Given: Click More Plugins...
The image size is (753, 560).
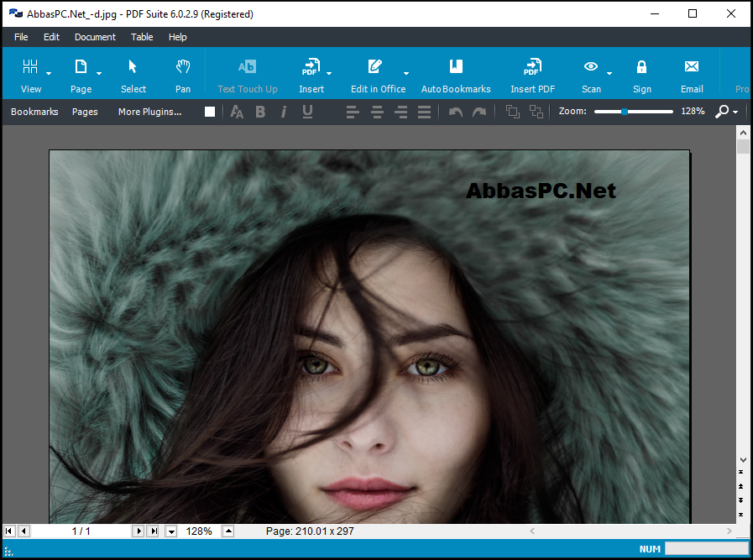Looking at the screenshot, I should point(149,112).
